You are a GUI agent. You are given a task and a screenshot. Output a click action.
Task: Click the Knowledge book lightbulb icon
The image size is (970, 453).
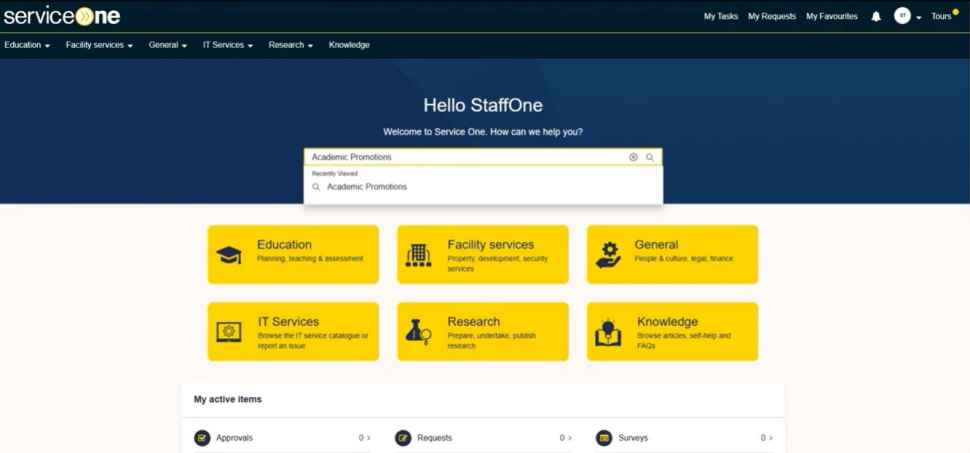pos(608,333)
